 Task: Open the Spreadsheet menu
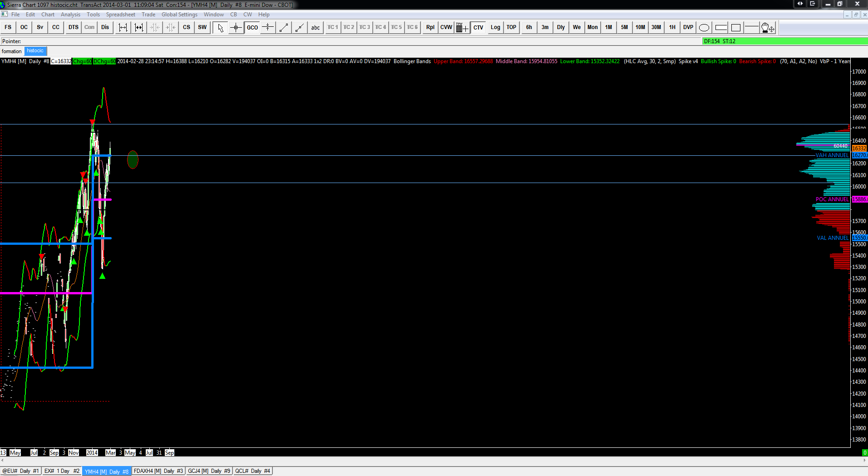tap(121, 15)
